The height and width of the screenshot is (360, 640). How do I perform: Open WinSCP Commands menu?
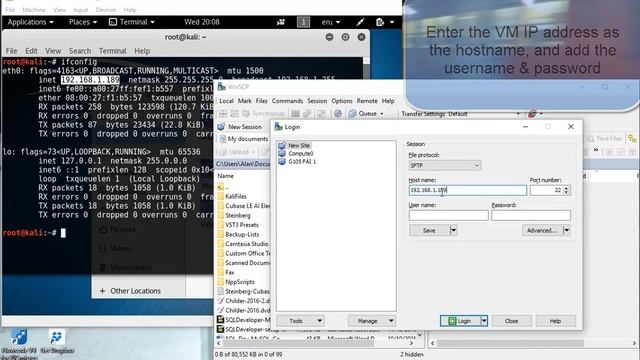pyautogui.click(x=287, y=101)
